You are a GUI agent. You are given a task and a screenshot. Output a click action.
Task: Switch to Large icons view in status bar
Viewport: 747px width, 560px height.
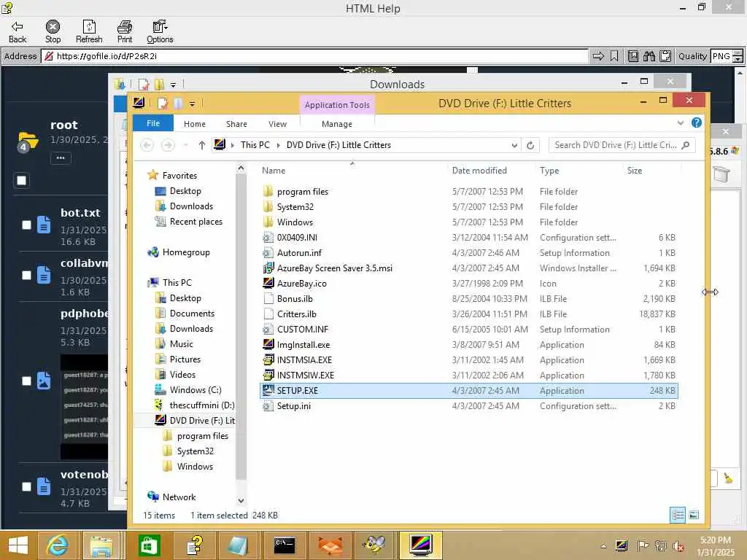point(694,515)
